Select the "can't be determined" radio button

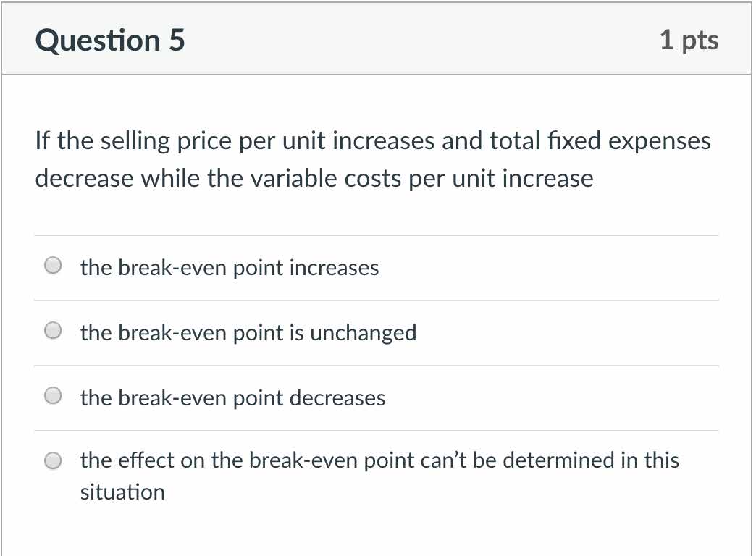point(53,460)
